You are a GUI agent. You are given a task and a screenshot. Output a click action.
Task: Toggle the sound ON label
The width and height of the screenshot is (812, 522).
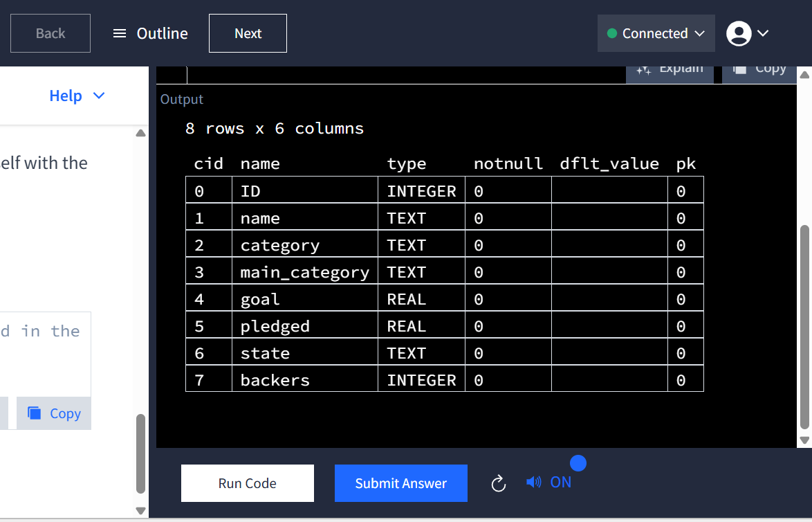[x=561, y=482]
